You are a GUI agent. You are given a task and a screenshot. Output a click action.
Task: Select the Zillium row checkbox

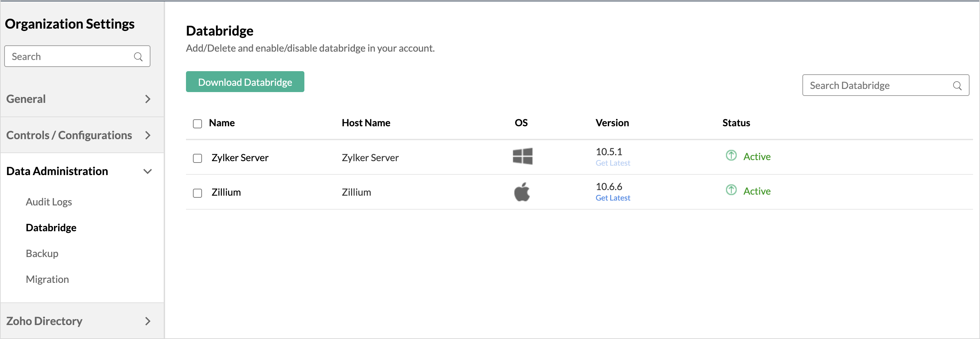pos(197,193)
